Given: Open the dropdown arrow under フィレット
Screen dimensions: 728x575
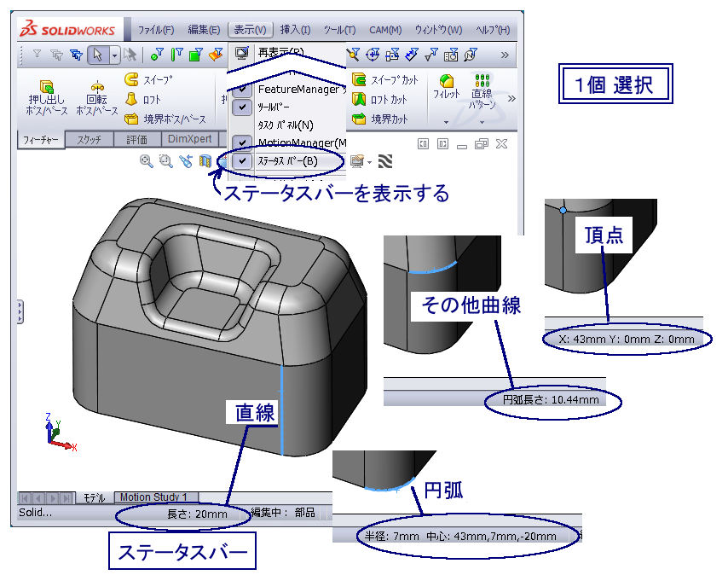Looking at the screenshot, I should pyautogui.click(x=446, y=123).
